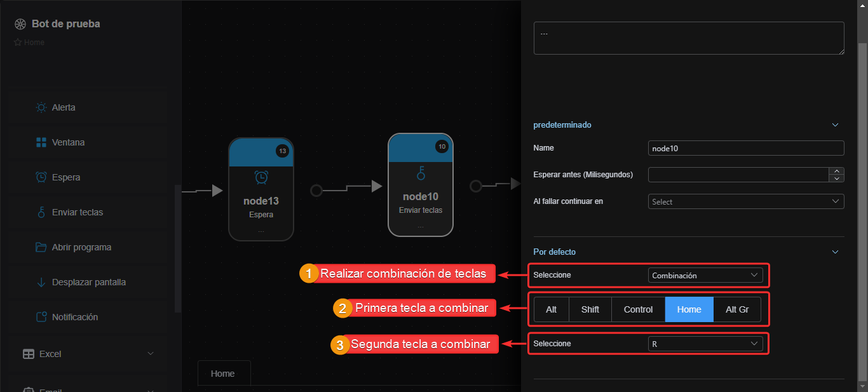
Task: Open the Notificación item in sidebar
Action: pyautogui.click(x=89, y=317)
